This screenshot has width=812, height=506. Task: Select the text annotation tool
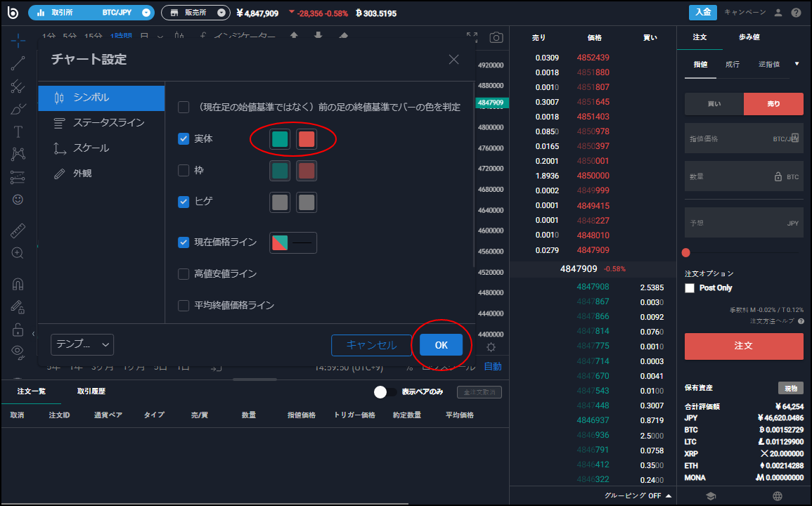pyautogui.click(x=18, y=131)
